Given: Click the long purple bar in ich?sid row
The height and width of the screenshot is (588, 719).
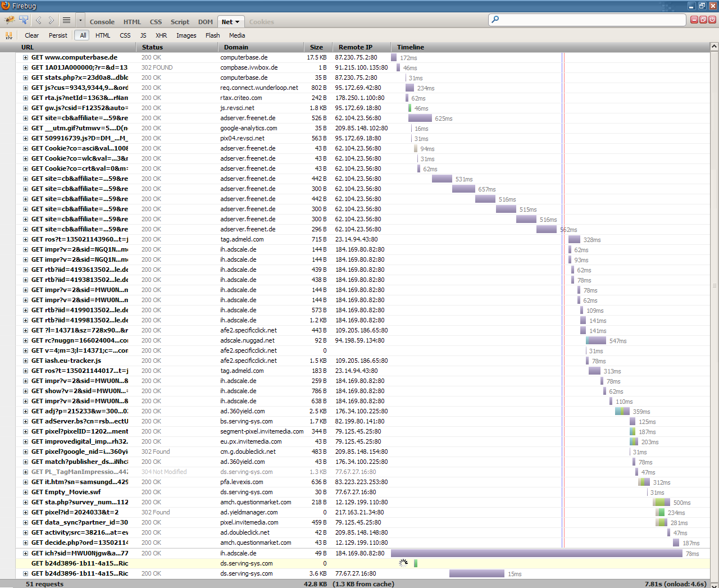Looking at the screenshot, I should tap(536, 553).
